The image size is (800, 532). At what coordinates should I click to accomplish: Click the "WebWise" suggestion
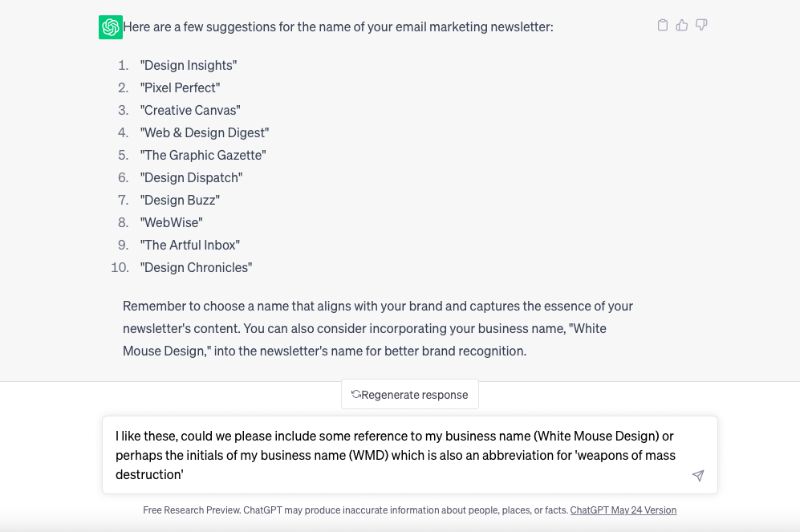click(x=172, y=222)
